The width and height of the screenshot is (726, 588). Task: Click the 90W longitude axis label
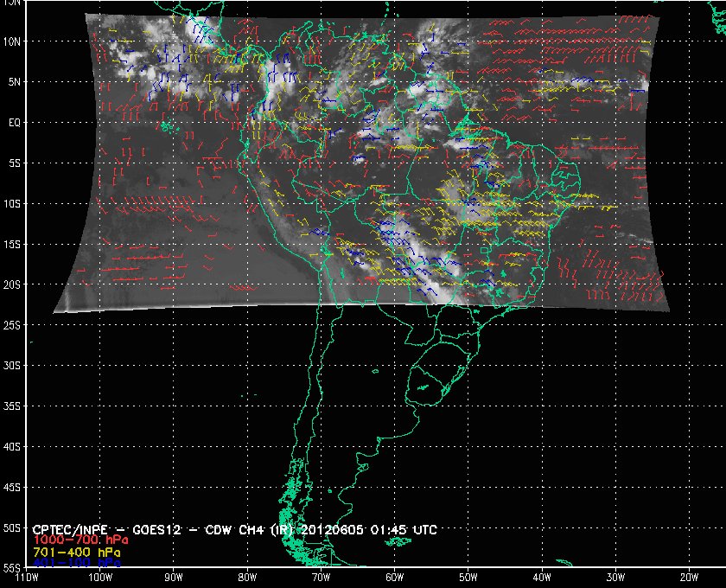[173, 578]
